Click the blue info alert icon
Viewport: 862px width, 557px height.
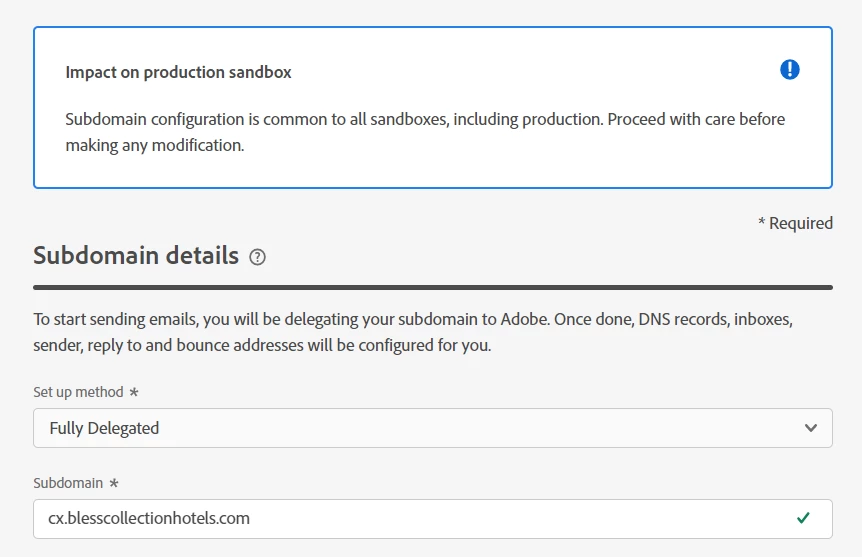[x=790, y=69]
